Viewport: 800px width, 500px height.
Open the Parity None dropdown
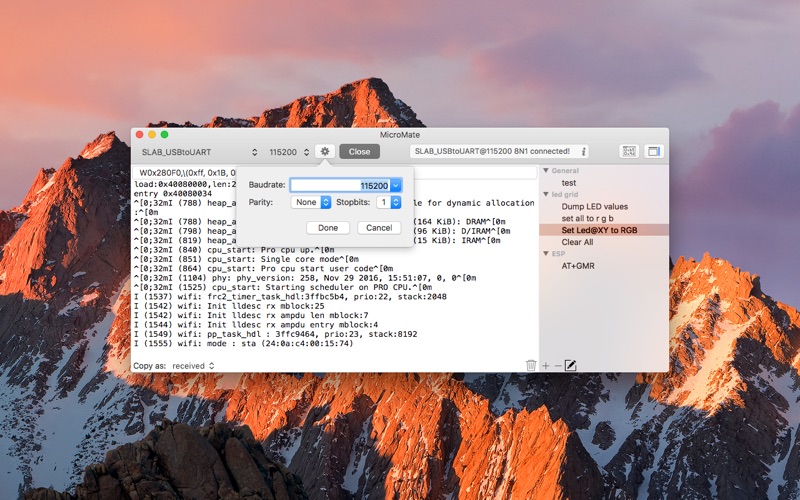[x=311, y=203]
